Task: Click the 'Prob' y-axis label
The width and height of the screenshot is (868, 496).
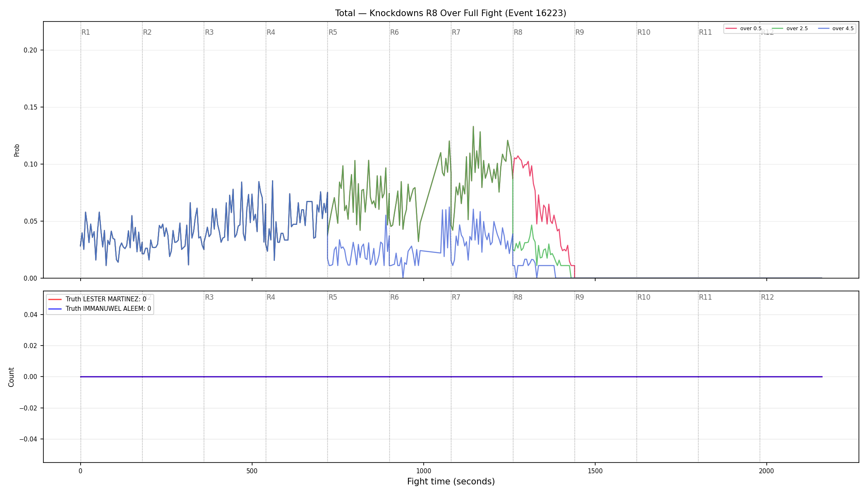Action: coord(17,150)
